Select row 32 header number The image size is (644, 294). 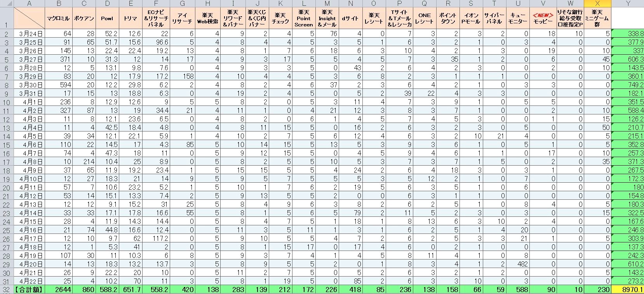coord(7,290)
